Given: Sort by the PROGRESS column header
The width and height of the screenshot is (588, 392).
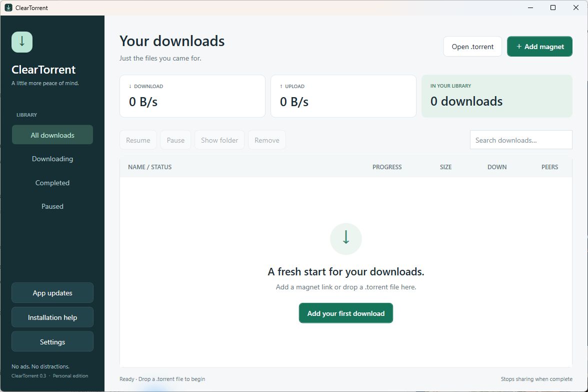Looking at the screenshot, I should [387, 167].
